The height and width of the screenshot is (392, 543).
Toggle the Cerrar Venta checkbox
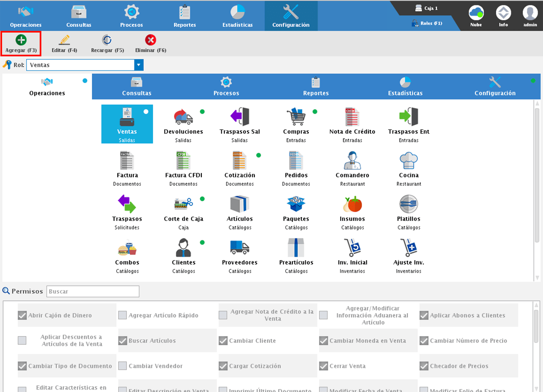[323, 366]
